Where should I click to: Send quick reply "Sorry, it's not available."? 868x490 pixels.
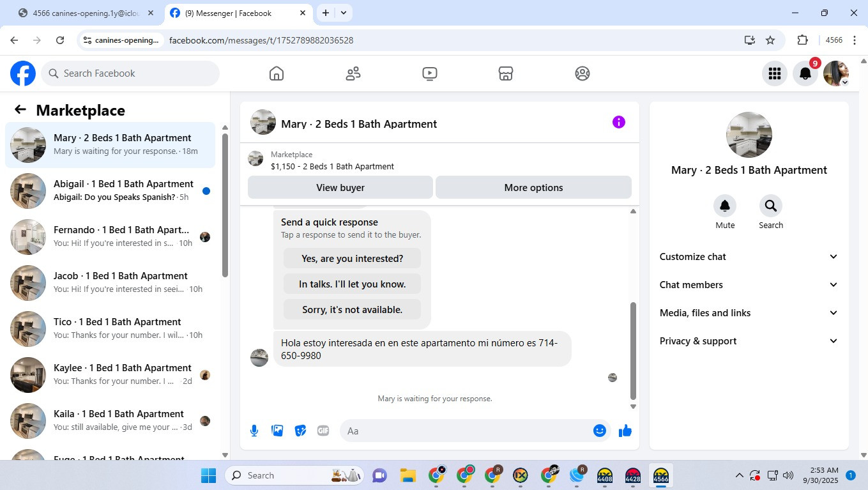click(x=352, y=310)
